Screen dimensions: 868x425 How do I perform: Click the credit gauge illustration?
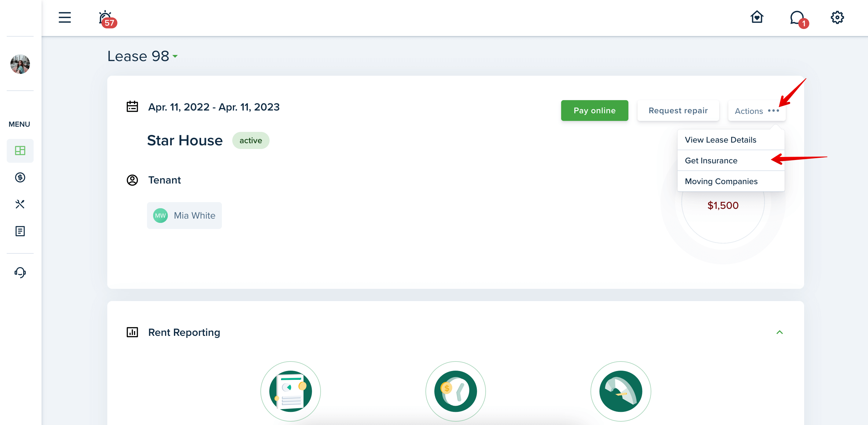pos(621,391)
